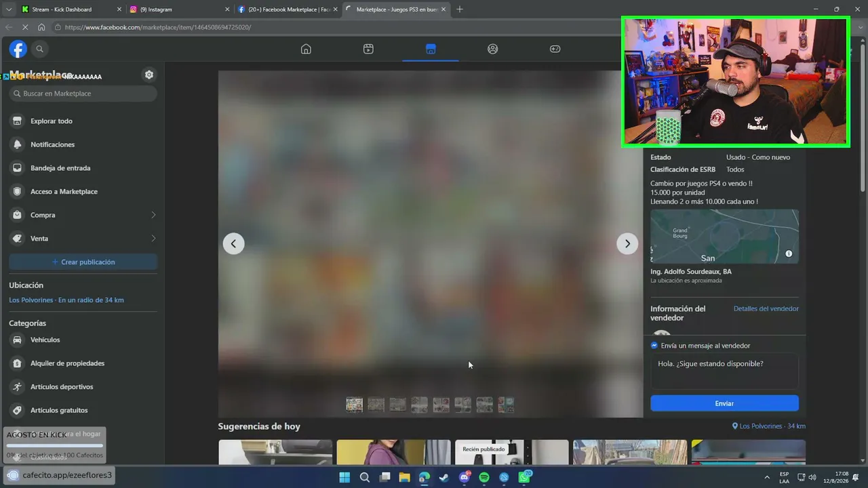The image size is (868, 488).
Task: Click the Facebook search magnifier icon
Action: coord(39,49)
